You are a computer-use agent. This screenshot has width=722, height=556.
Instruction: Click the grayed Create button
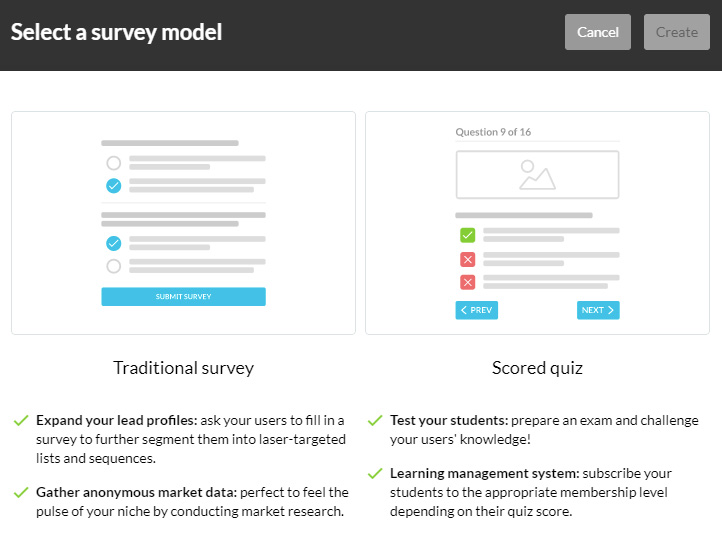tap(676, 32)
